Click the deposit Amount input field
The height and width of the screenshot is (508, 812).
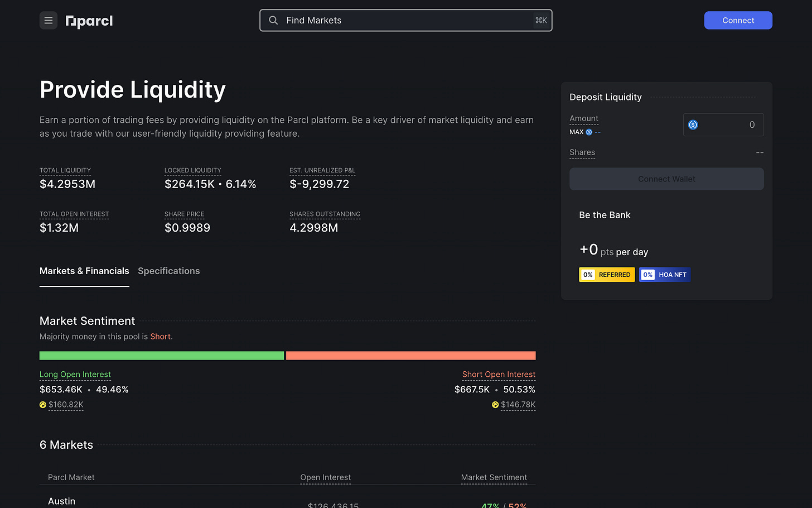click(x=723, y=124)
